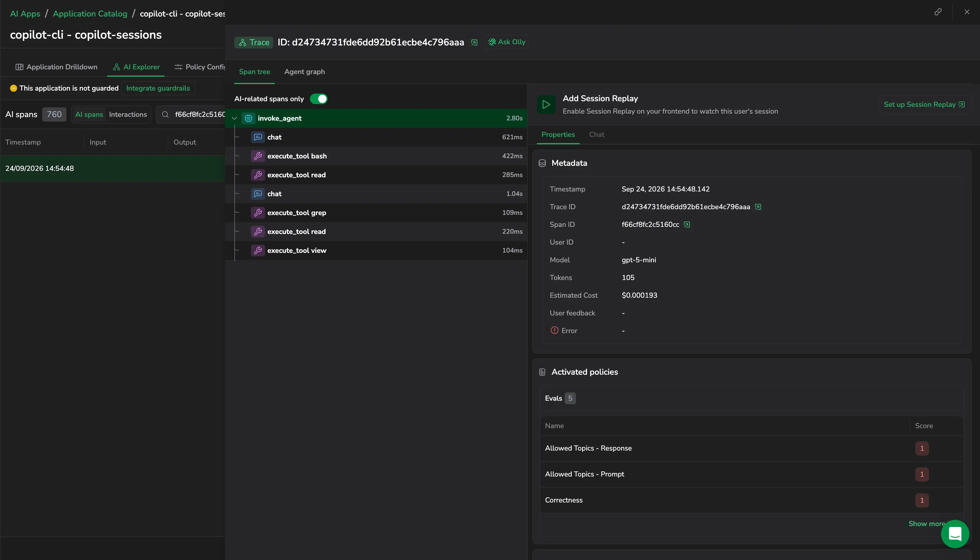The image size is (980, 560).
Task: Click wrench icon of execute_tool bash
Action: click(258, 156)
